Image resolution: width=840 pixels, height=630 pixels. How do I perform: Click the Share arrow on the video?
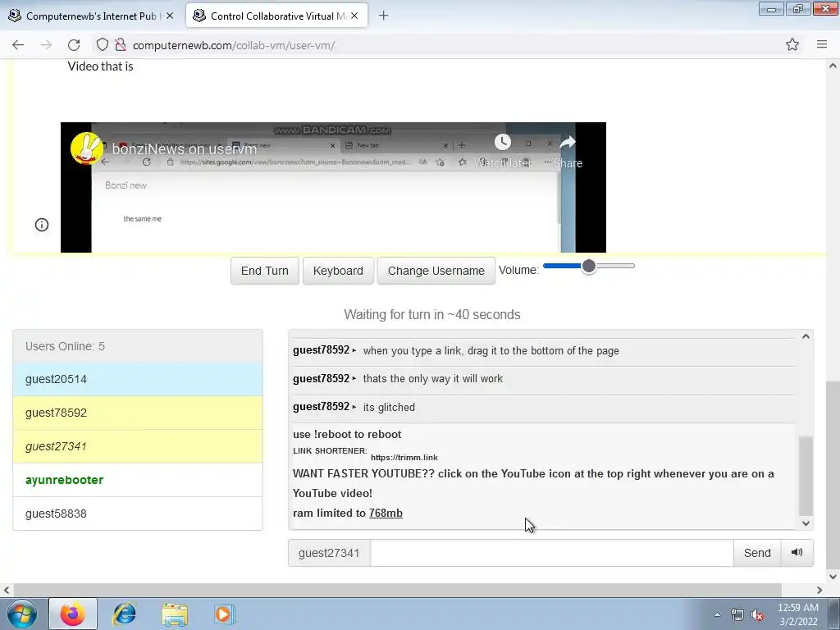(x=568, y=143)
